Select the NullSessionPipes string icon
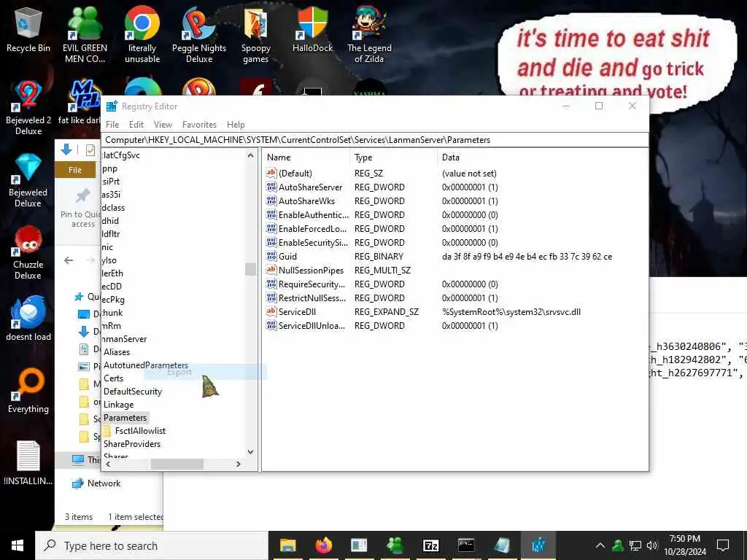 point(271,270)
